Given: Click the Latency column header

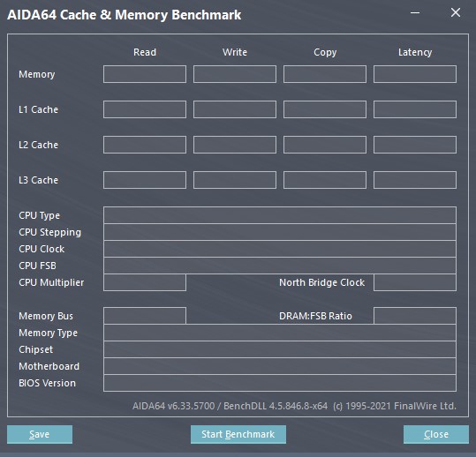Looking at the screenshot, I should tap(415, 52).
